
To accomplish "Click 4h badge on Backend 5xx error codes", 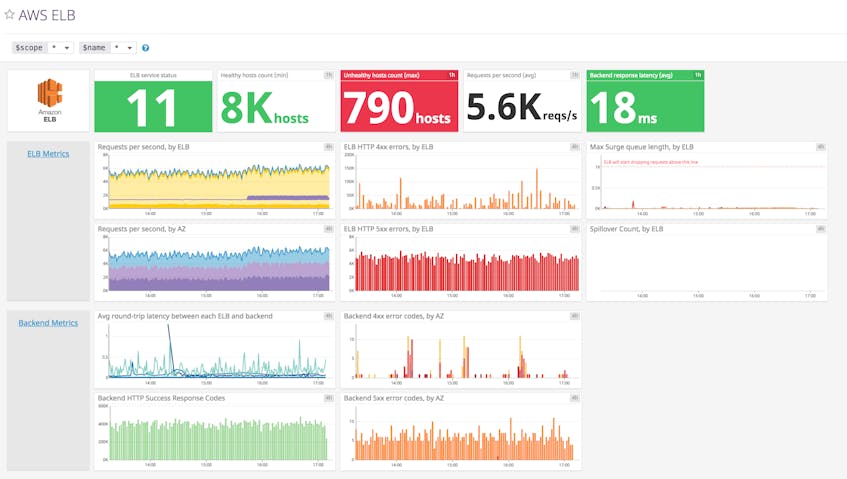I will pyautogui.click(x=575, y=398).
